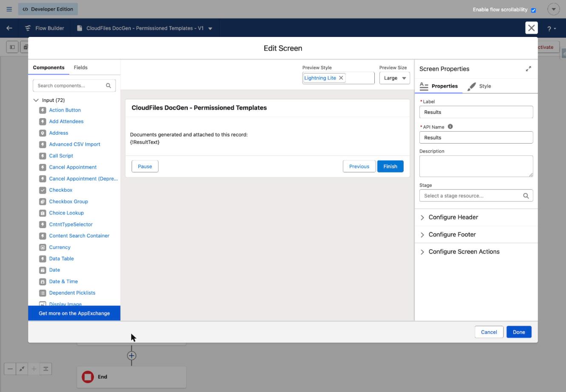Open Get more on the AppExchange
The image size is (566, 392).
[x=74, y=313]
